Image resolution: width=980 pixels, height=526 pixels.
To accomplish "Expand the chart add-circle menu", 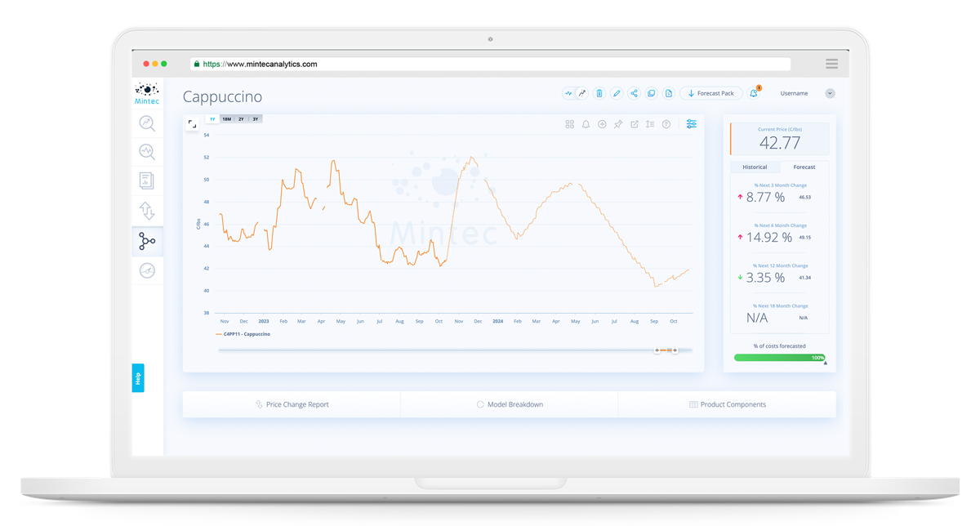I will click(602, 124).
